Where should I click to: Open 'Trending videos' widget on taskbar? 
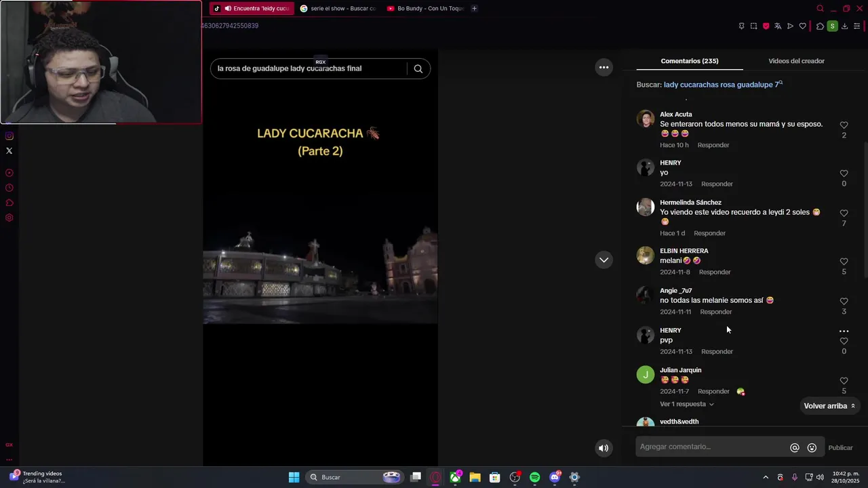tap(37, 477)
